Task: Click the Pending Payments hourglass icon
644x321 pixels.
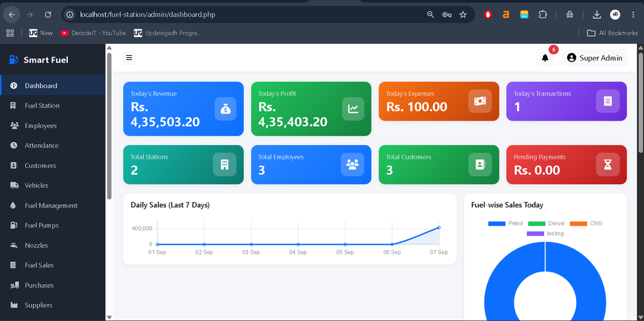Action: pyautogui.click(x=608, y=165)
